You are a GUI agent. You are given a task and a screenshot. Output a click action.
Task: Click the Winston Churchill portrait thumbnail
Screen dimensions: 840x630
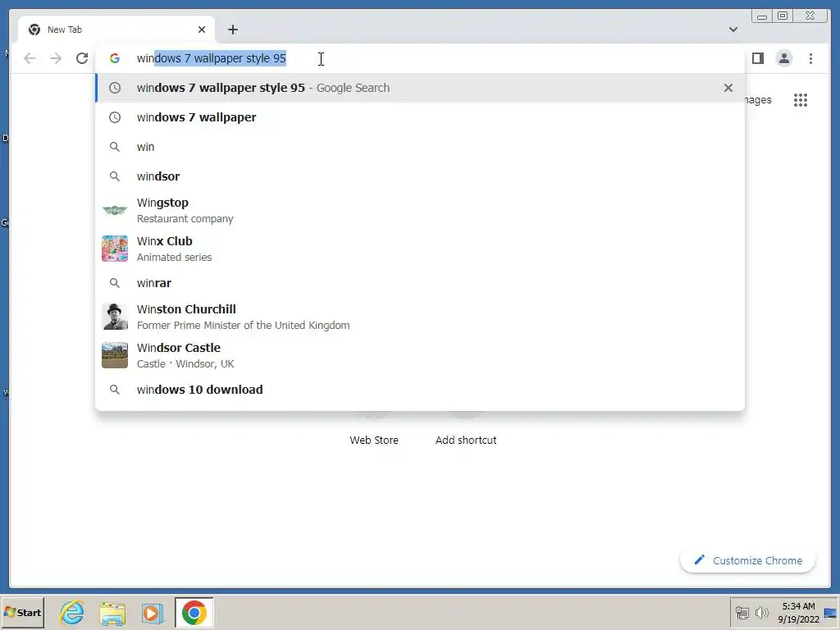click(115, 317)
